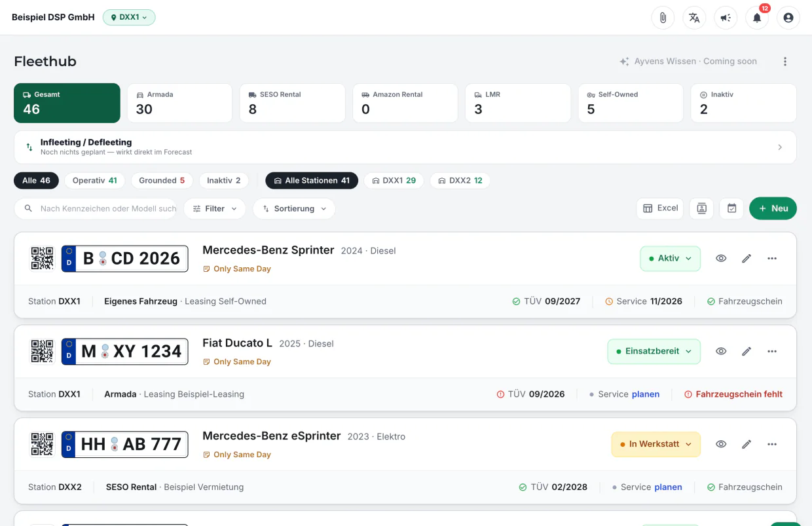
Task: Open the Filter dropdown
Action: [215, 208]
